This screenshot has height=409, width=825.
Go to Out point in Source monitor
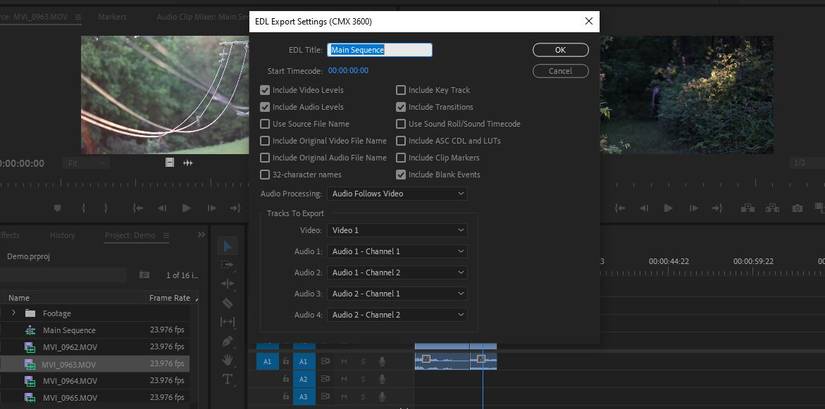[235, 208]
